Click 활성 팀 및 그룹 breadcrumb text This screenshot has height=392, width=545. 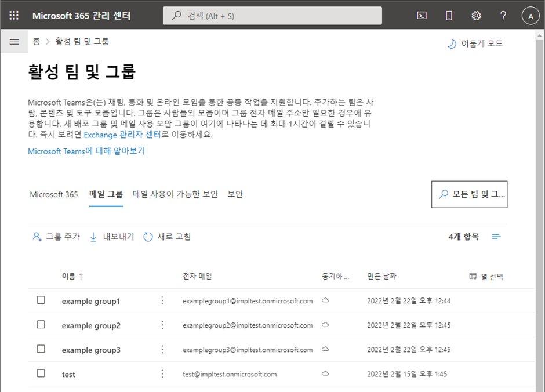click(82, 42)
